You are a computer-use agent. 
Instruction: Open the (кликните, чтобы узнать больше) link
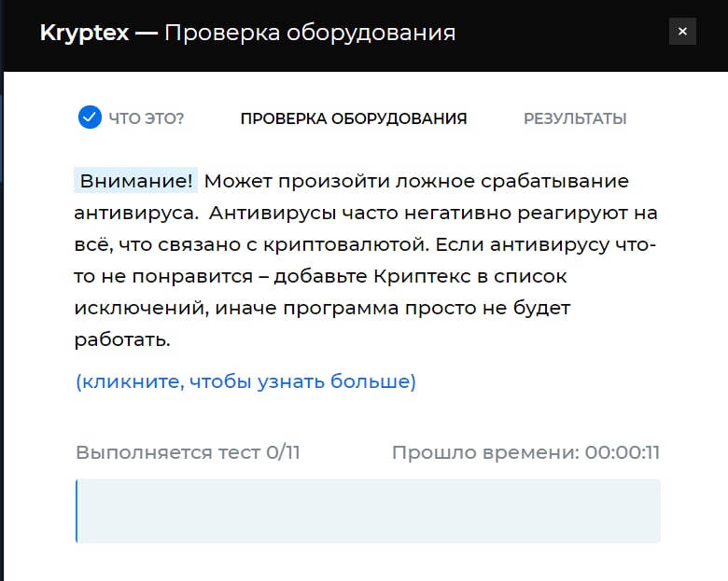(x=245, y=381)
